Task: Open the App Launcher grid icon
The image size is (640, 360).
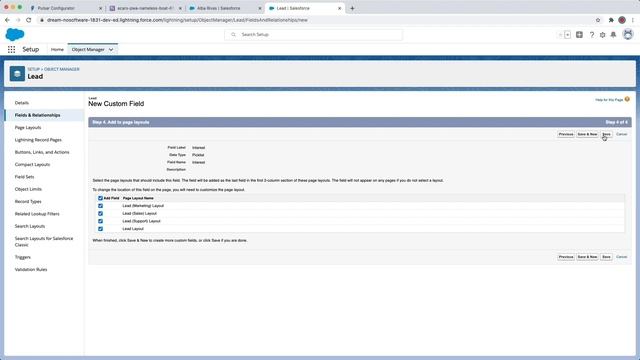Action: [x=11, y=49]
